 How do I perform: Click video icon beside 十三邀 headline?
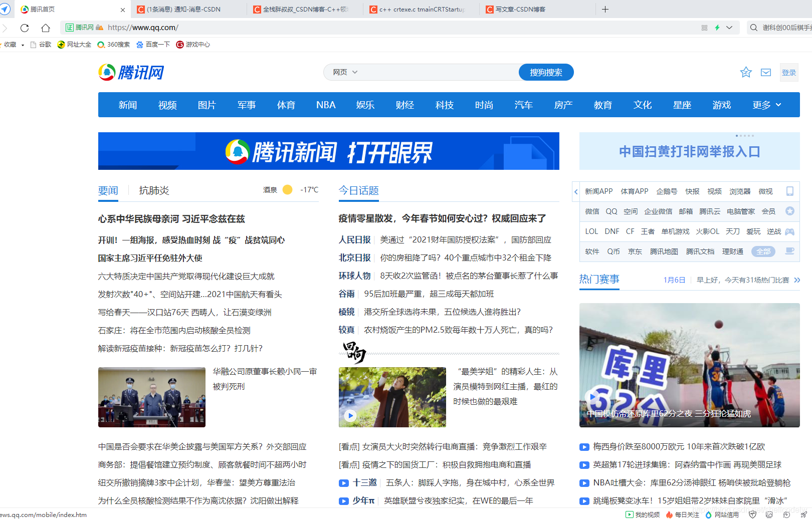tap(344, 483)
